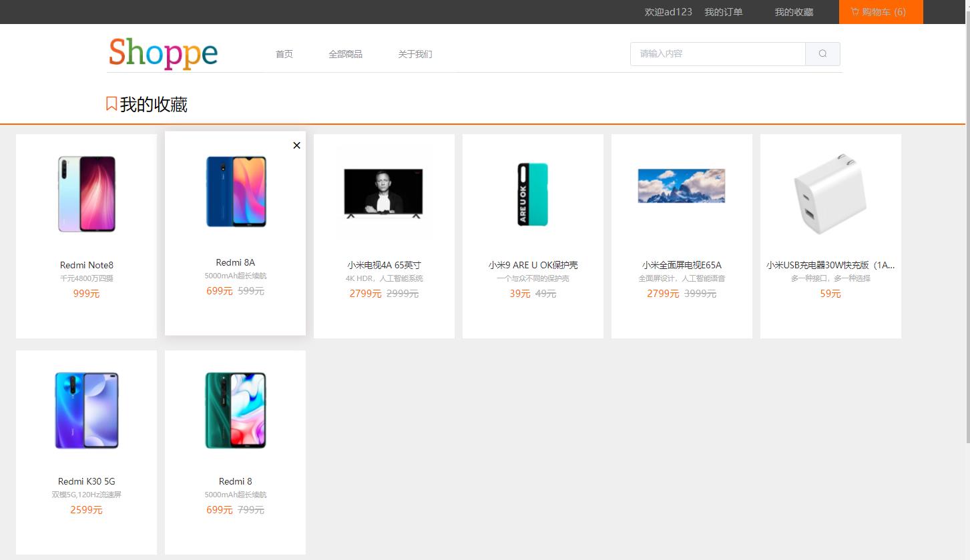
Task: Click the crossed-out 3999元 original price
Action: [700, 294]
